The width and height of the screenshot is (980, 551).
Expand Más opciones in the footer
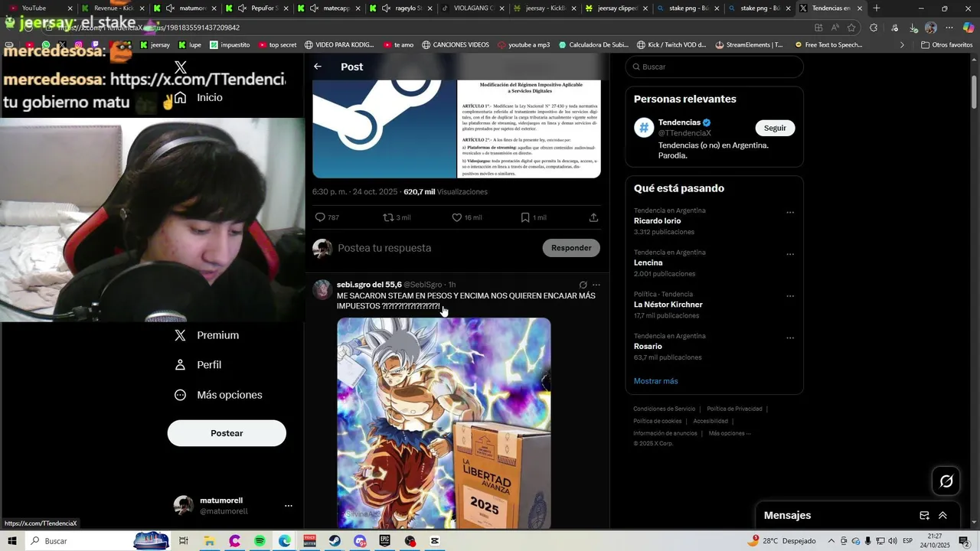point(730,433)
